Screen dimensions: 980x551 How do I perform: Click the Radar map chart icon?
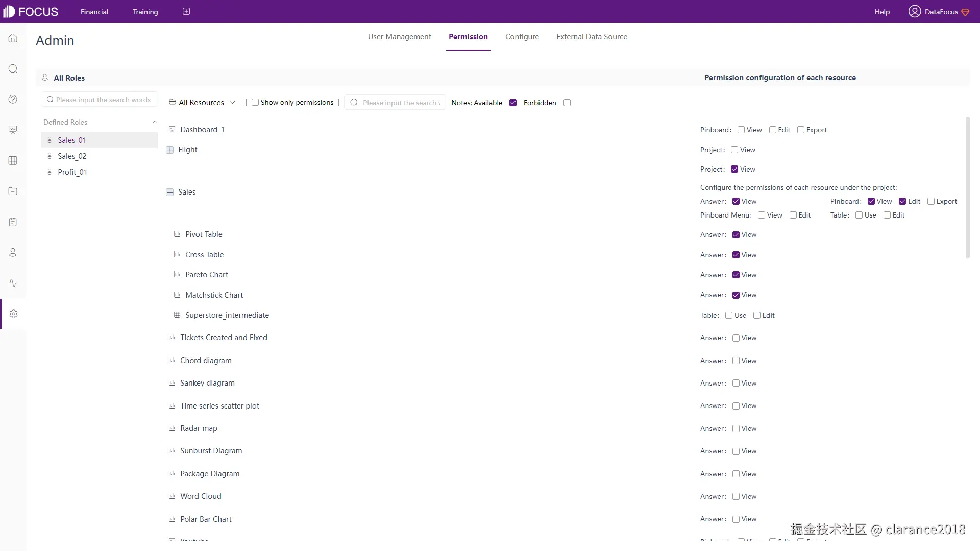click(x=172, y=428)
